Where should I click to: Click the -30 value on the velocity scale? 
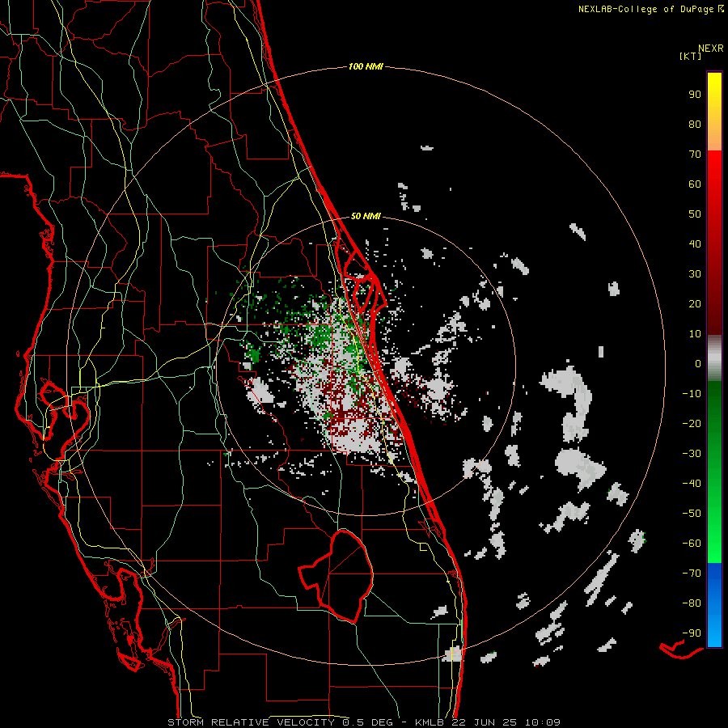click(692, 454)
